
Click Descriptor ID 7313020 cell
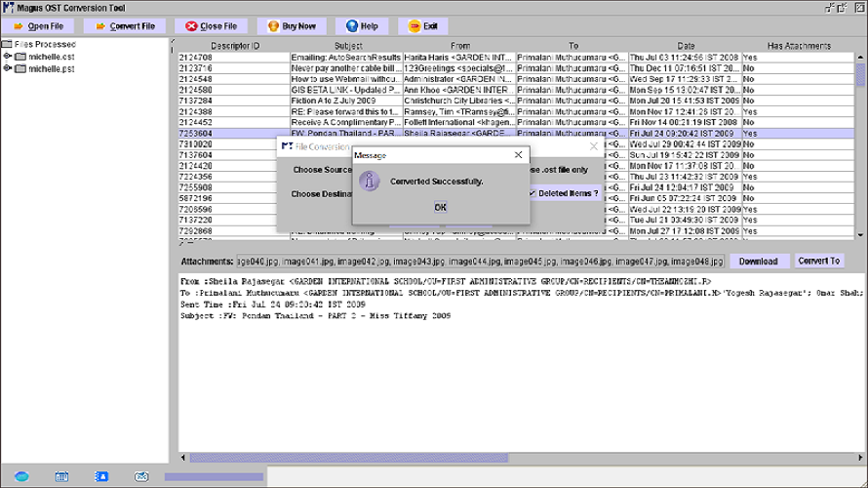click(227, 144)
